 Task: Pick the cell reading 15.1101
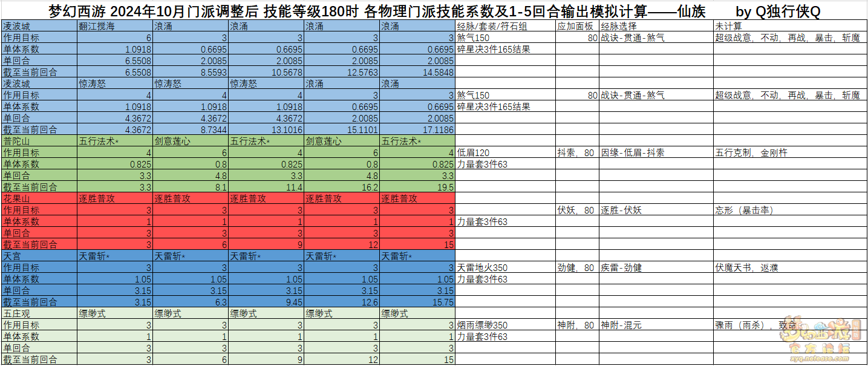pos(341,129)
